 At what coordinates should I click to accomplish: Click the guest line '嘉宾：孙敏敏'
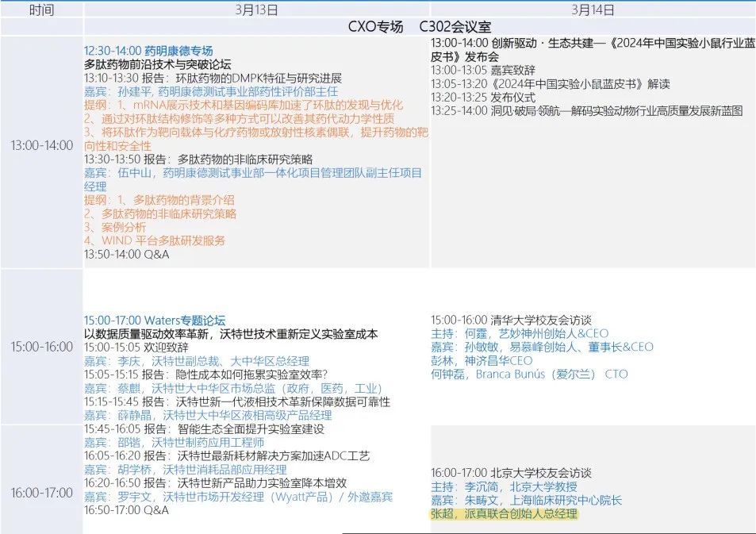pyautogui.click(x=543, y=347)
